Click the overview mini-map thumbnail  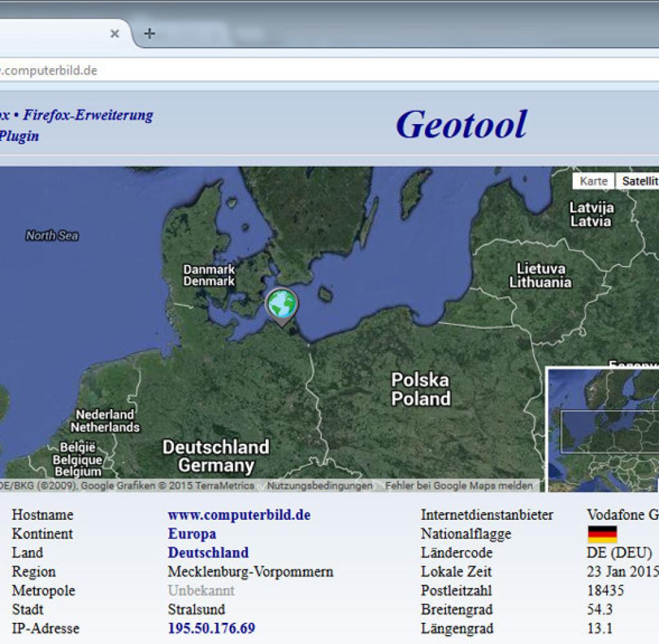(602, 429)
